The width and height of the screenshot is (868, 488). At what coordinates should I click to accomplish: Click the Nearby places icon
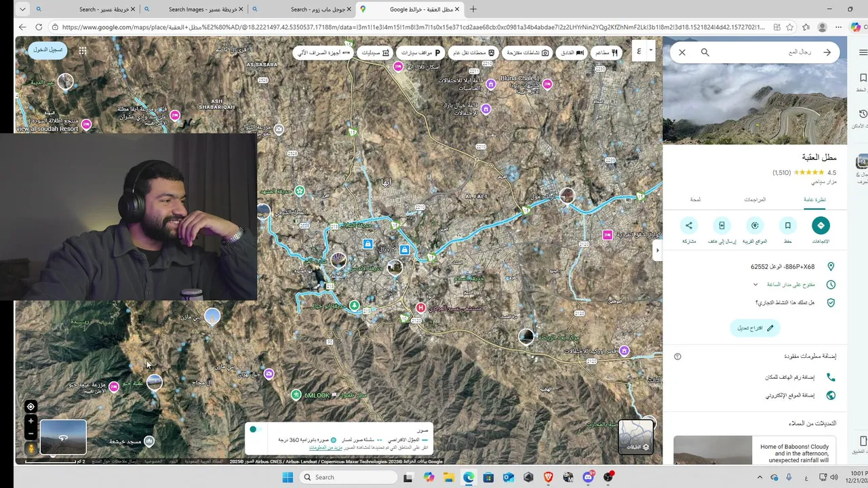tap(755, 226)
